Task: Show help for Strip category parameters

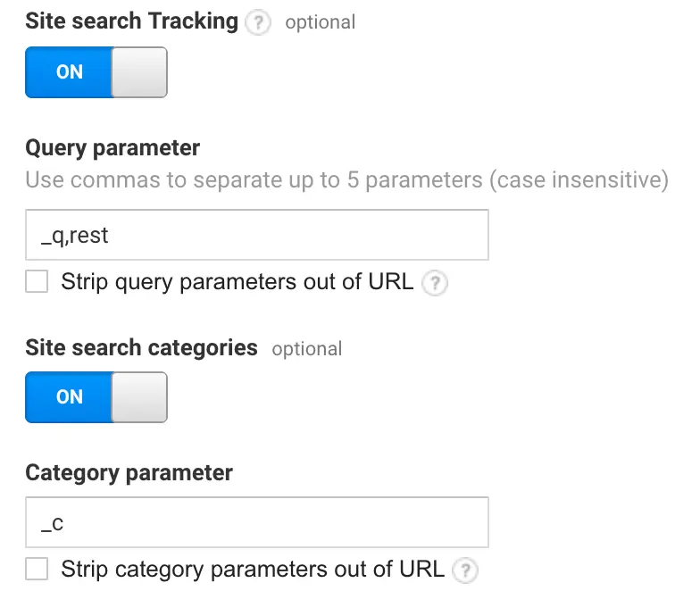Action: [x=465, y=570]
